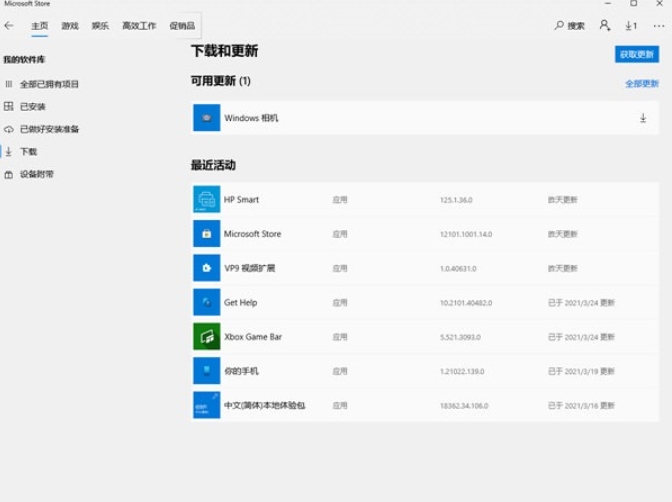
Task: Click the Xbox Game Bar app icon
Action: point(207,336)
